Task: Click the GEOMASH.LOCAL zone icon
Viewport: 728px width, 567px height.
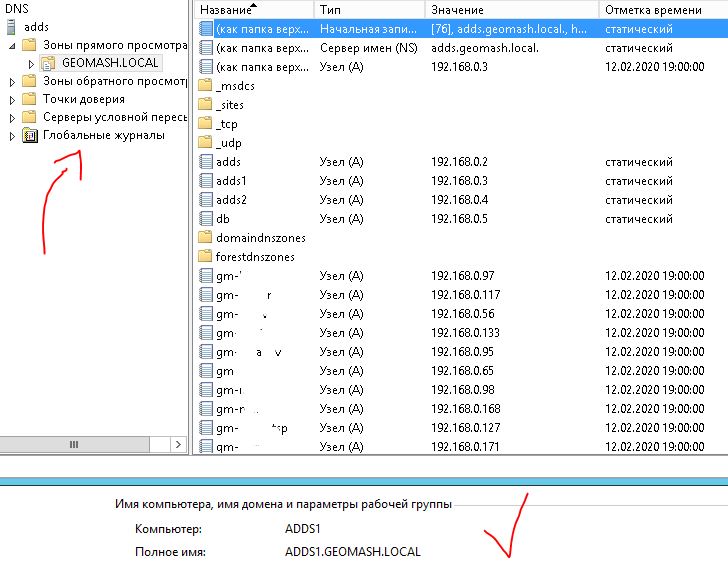Action: (x=48, y=63)
